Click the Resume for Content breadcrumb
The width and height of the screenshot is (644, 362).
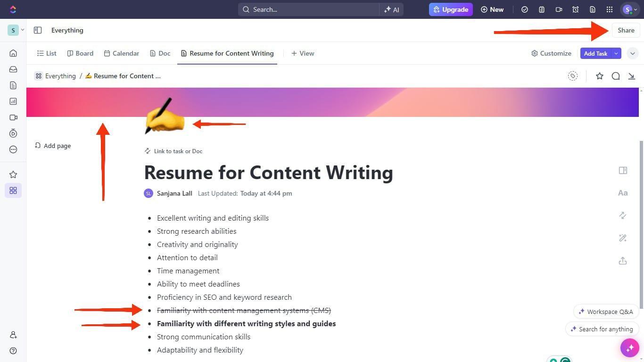(x=123, y=76)
